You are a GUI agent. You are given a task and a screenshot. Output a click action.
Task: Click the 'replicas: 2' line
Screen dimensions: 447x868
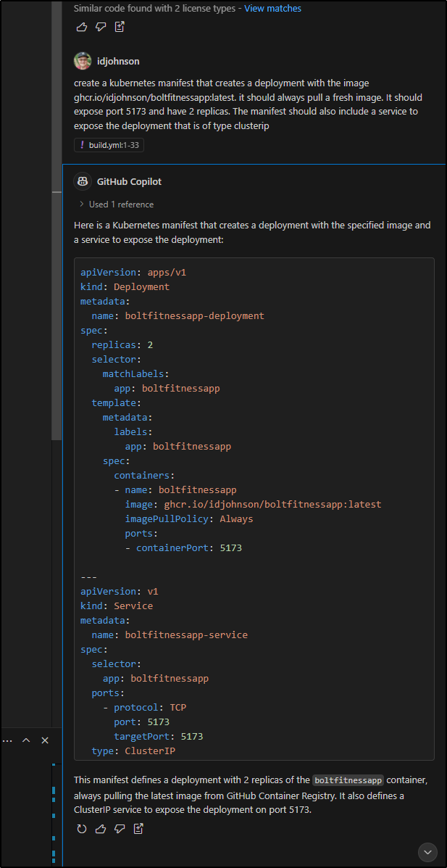click(x=122, y=345)
